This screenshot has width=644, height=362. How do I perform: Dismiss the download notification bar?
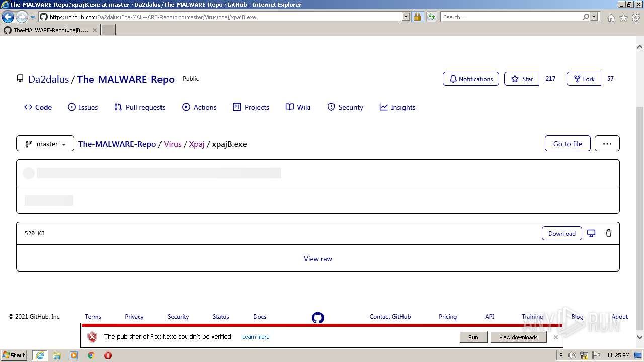556,337
